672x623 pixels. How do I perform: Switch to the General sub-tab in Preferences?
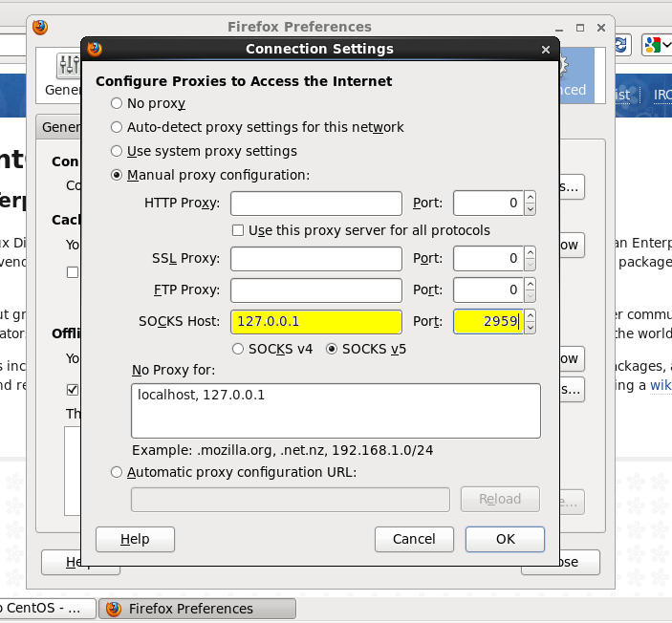pos(58,127)
